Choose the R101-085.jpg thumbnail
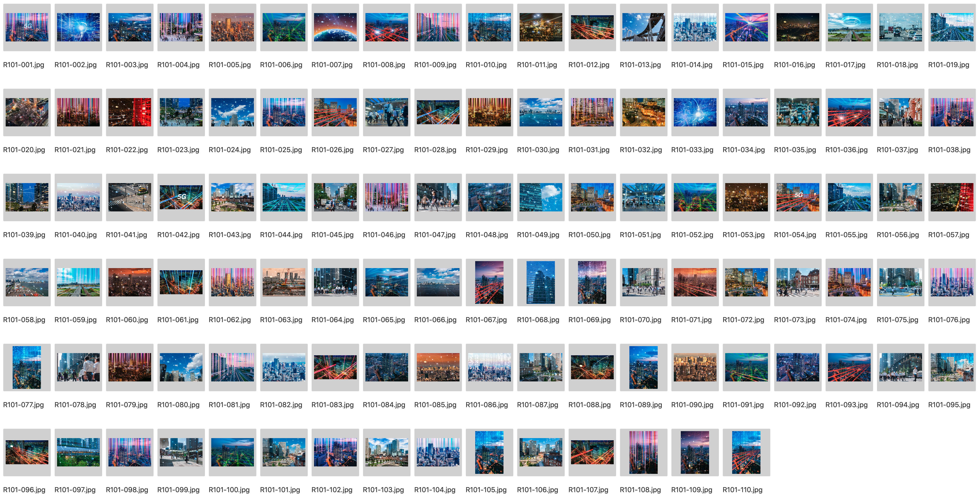Viewport: 980px width, 500px height. 438,367
